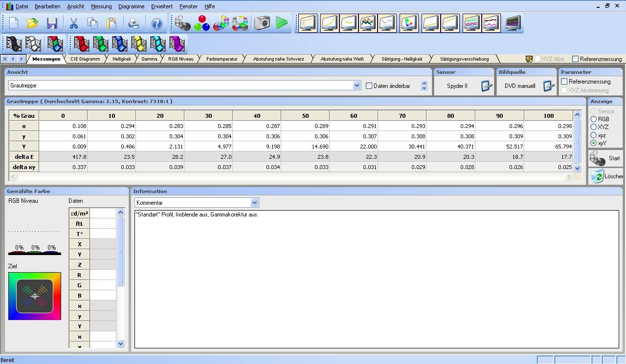Click the Start measurement button
626x364 pixels.
(605, 158)
